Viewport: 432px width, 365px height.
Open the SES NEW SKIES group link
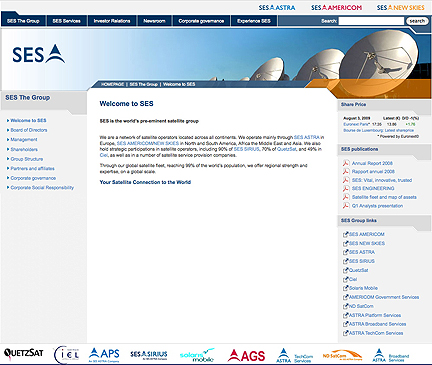click(367, 243)
